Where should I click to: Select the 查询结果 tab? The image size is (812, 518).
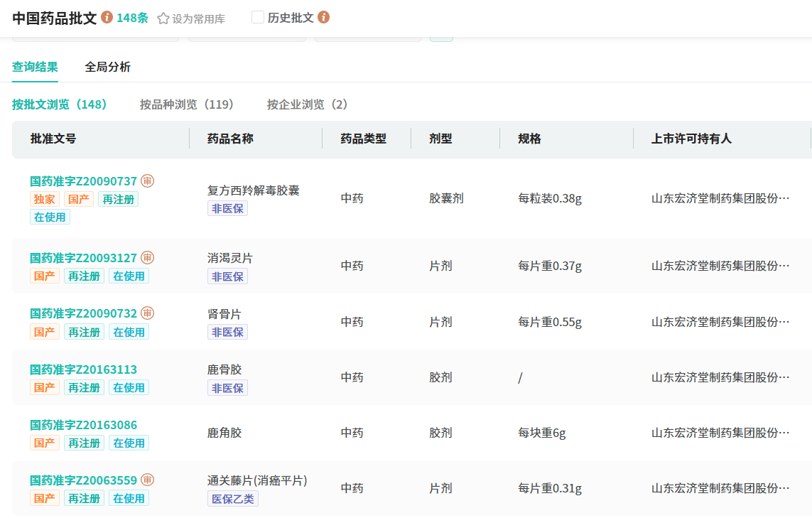click(x=35, y=67)
